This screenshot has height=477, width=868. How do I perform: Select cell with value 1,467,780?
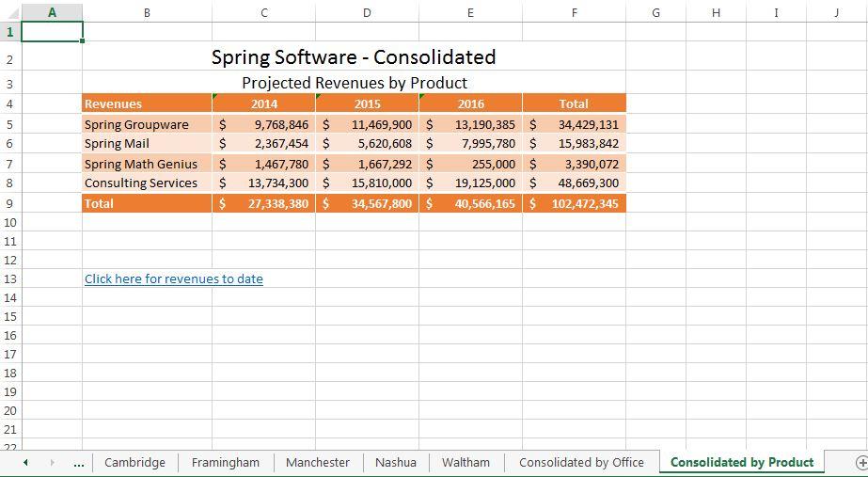263,164
